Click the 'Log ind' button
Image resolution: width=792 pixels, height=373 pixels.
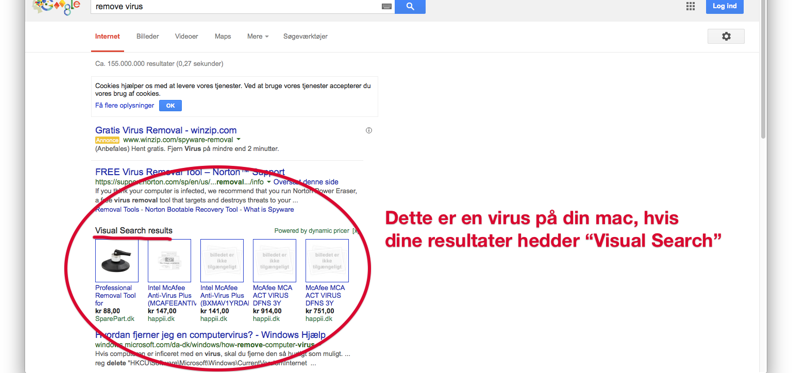(724, 6)
